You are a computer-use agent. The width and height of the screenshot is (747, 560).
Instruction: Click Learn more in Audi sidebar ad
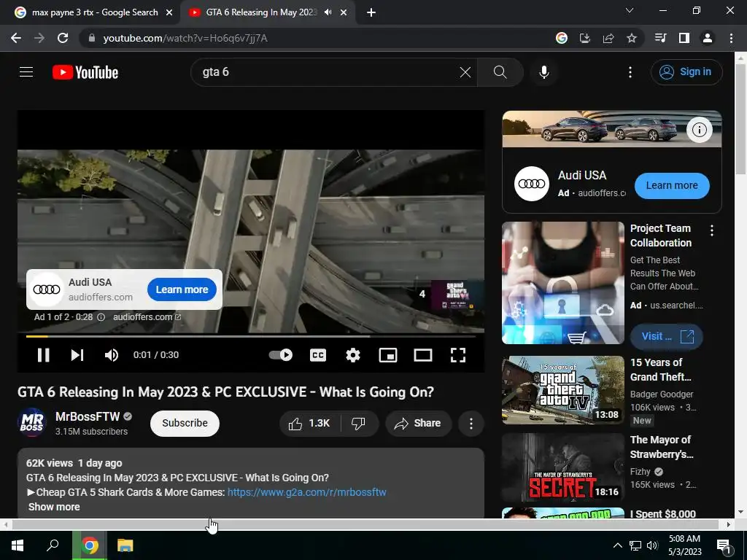tap(672, 186)
